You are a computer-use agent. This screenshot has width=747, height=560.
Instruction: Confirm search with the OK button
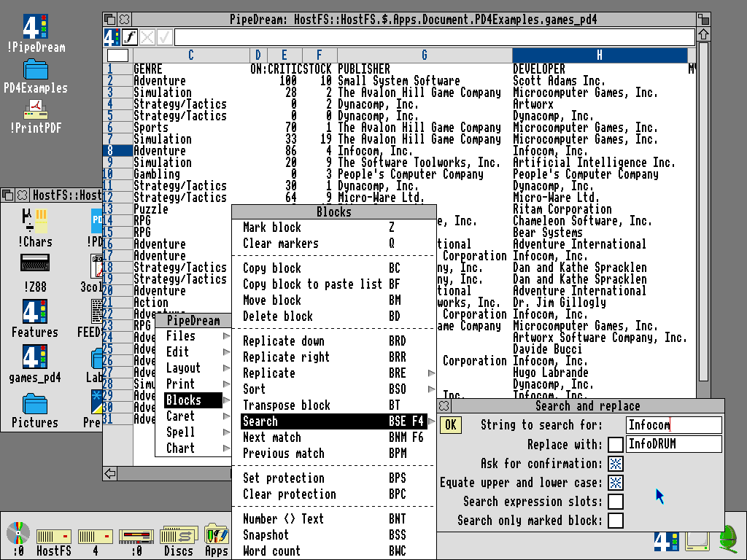[451, 425]
